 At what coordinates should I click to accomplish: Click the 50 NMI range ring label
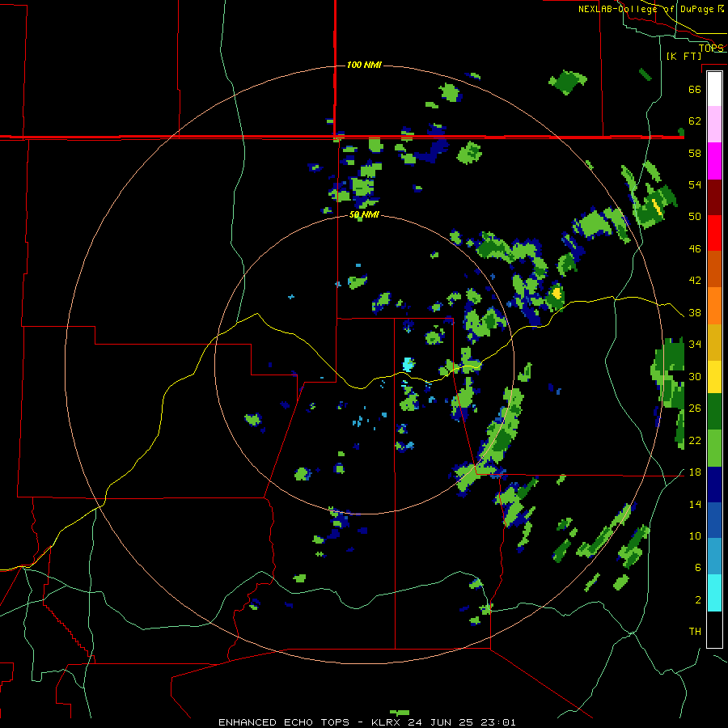pyautogui.click(x=364, y=215)
